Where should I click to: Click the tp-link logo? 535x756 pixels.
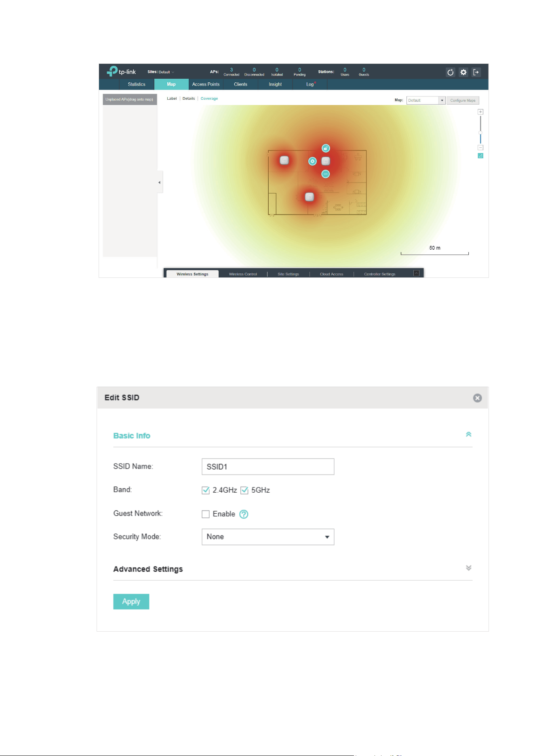[x=121, y=71]
